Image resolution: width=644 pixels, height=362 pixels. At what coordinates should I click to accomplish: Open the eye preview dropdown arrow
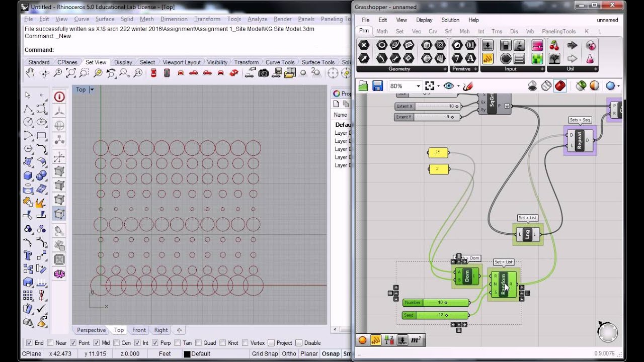tap(458, 86)
